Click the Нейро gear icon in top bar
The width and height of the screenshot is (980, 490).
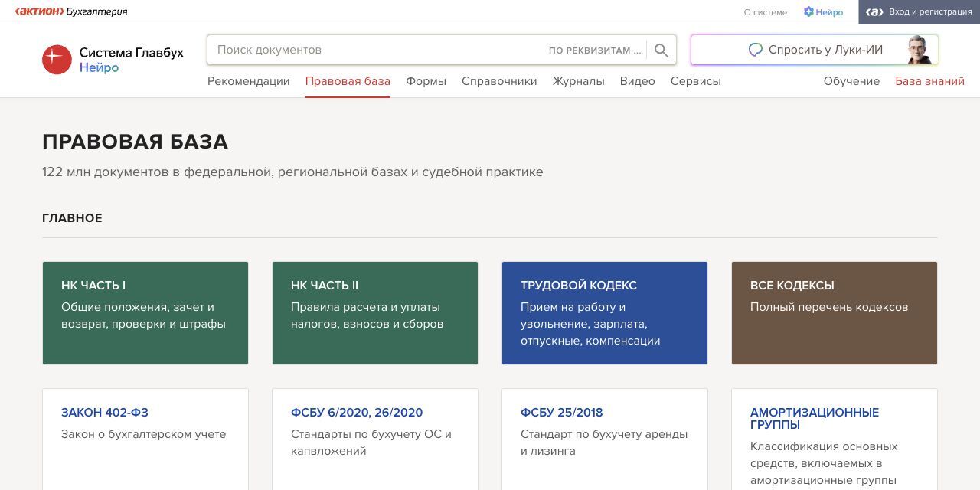click(x=808, y=11)
